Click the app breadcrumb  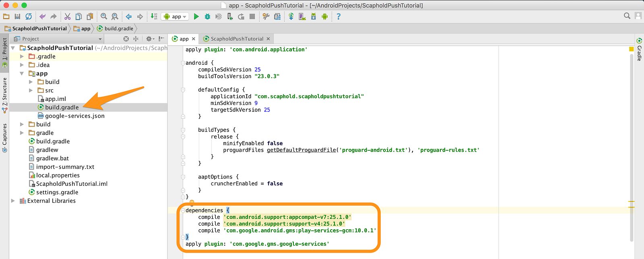tap(82, 29)
